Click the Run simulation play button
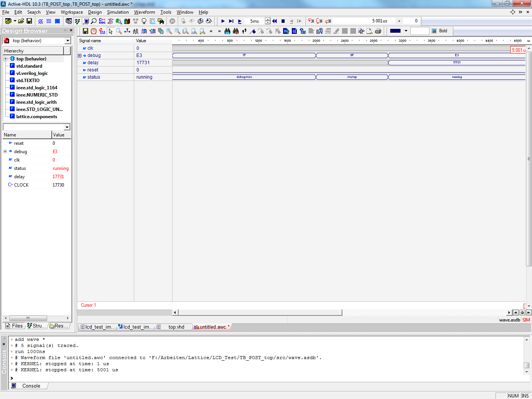 click(x=223, y=21)
